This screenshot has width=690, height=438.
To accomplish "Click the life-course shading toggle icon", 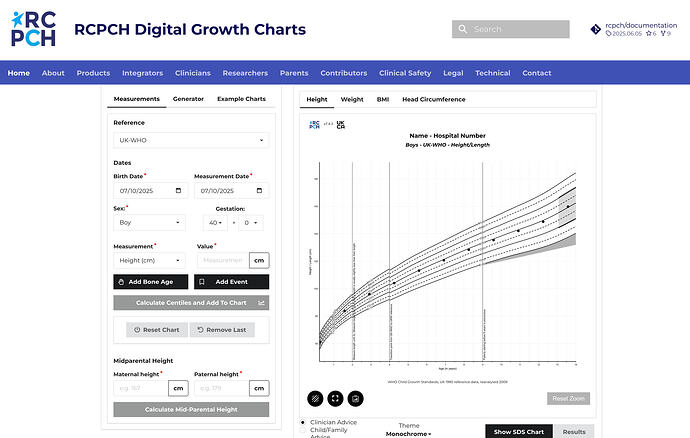I will click(x=315, y=399).
